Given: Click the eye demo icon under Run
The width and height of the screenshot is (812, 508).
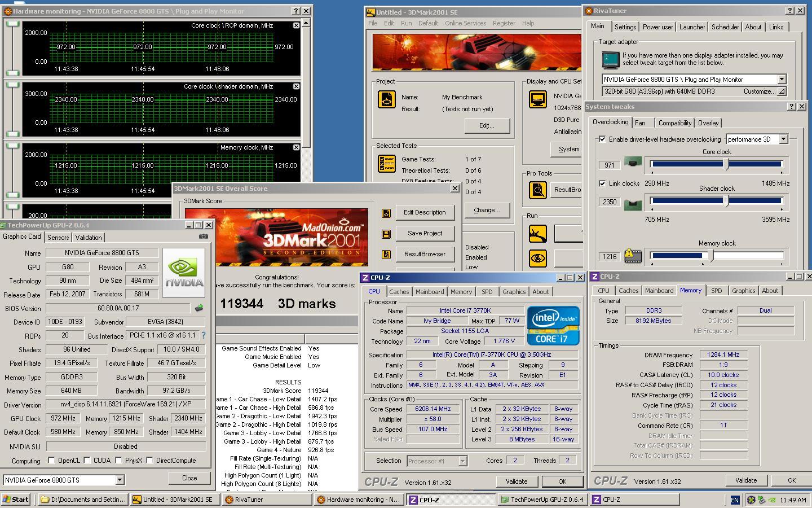Looking at the screenshot, I should point(538,259).
